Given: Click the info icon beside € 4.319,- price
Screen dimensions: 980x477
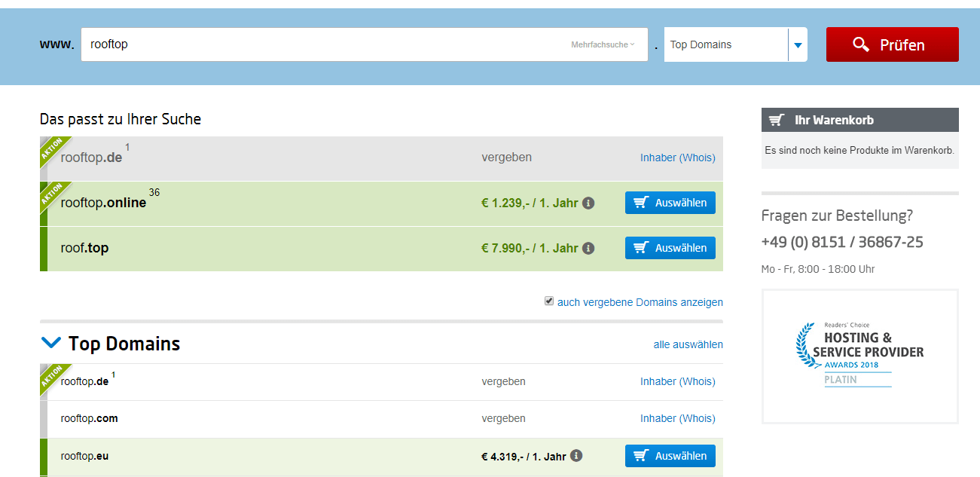Looking at the screenshot, I should [x=576, y=456].
